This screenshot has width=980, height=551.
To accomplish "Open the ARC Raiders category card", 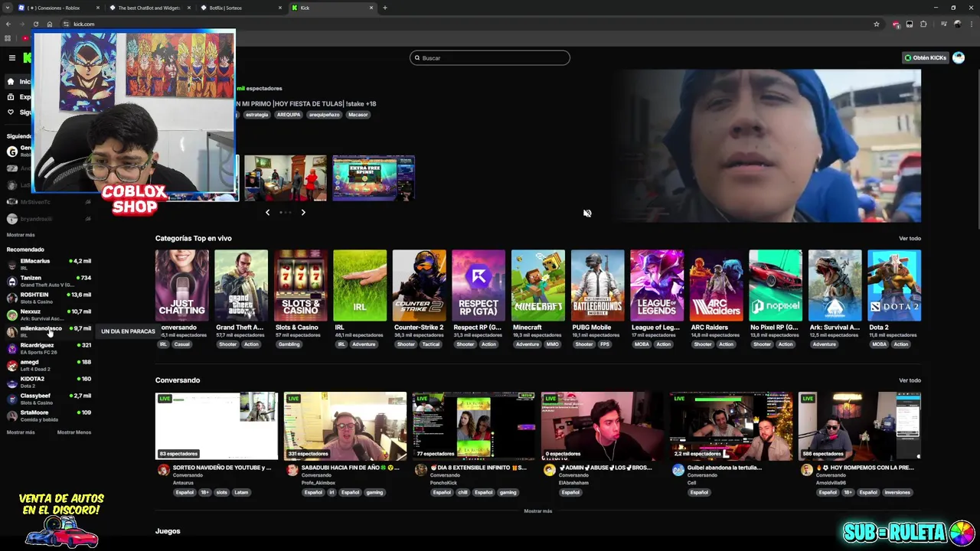I will click(x=717, y=285).
